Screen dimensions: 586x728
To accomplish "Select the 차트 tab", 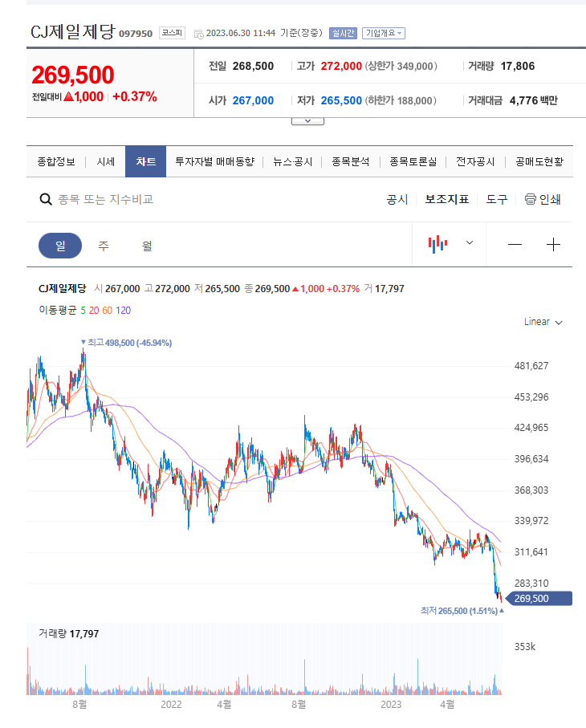I will pos(146,161).
